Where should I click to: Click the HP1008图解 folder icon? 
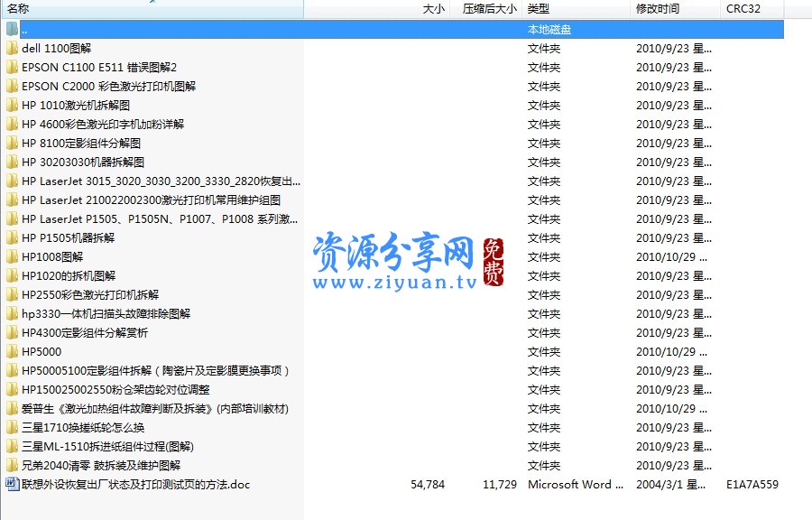tap(12, 257)
